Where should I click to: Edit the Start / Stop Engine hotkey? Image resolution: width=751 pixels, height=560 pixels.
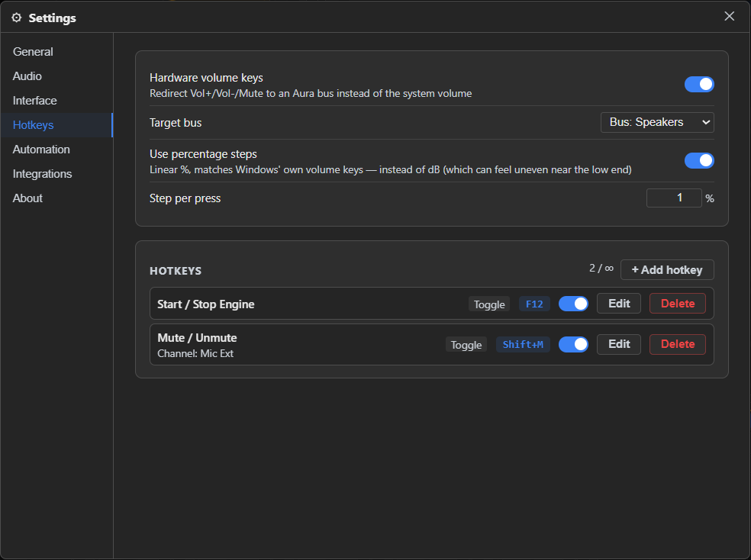tap(619, 304)
